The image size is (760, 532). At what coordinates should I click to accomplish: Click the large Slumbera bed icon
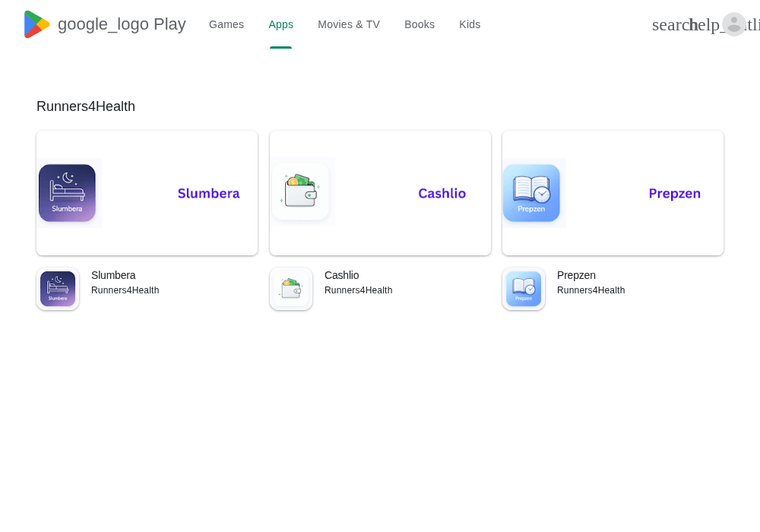pyautogui.click(x=68, y=193)
